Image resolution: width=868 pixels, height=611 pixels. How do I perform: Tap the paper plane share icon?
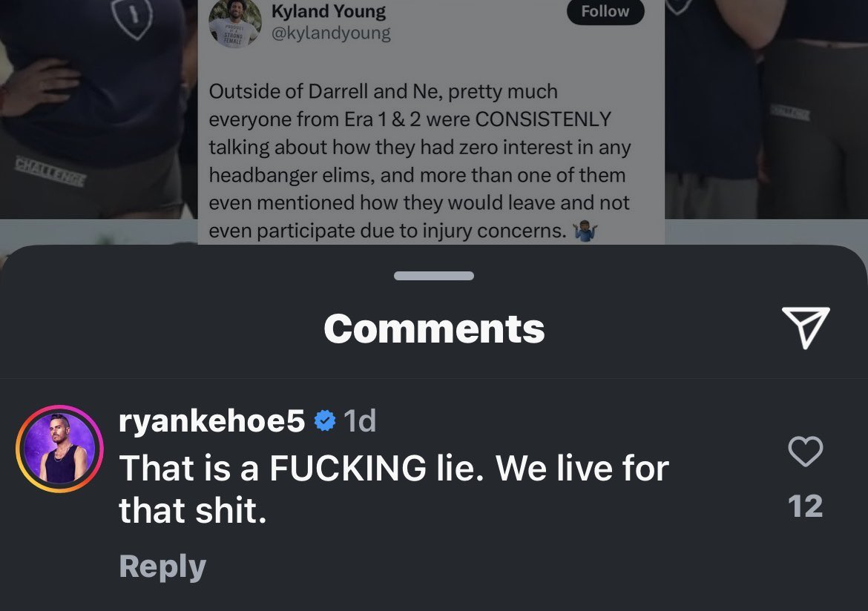pyautogui.click(x=806, y=327)
